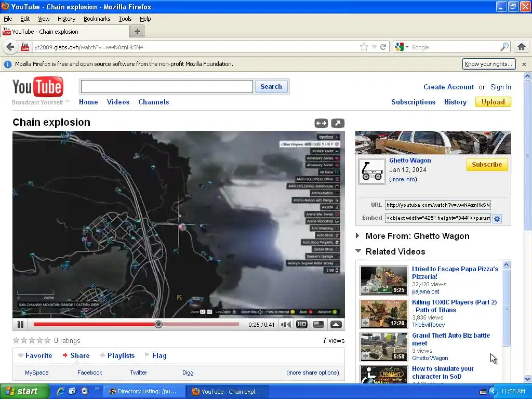This screenshot has height=399, width=532.
Task: Click the Sign In link
Action: click(x=500, y=87)
